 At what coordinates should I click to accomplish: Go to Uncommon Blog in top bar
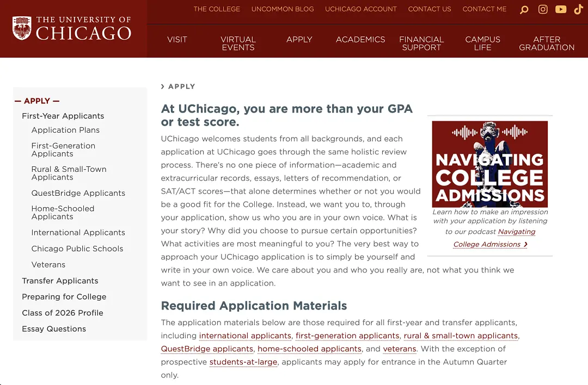(x=283, y=9)
